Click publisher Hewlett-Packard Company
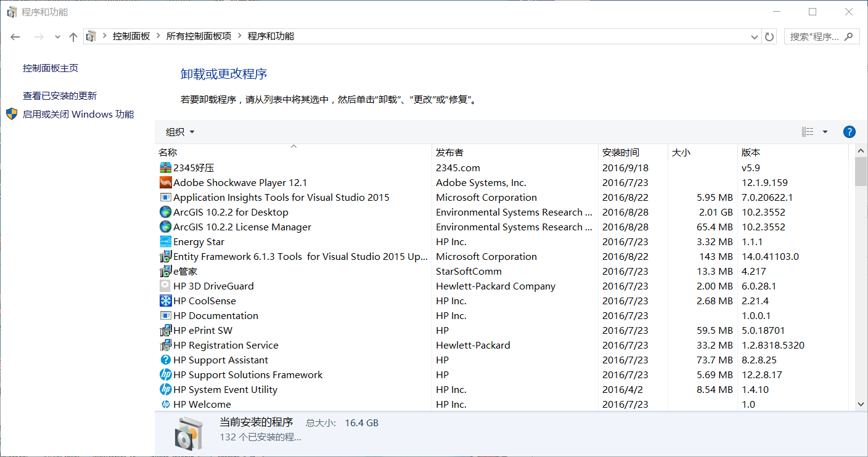The height and width of the screenshot is (457, 868). click(496, 286)
